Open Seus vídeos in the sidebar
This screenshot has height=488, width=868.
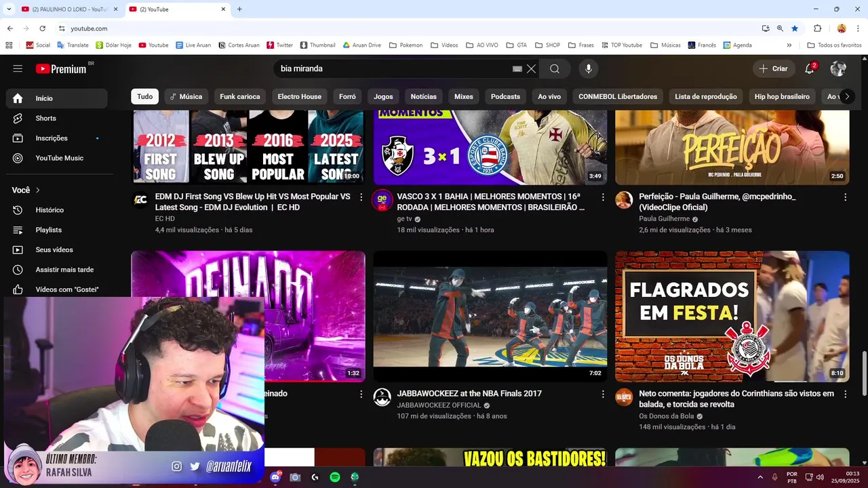pyautogui.click(x=57, y=249)
